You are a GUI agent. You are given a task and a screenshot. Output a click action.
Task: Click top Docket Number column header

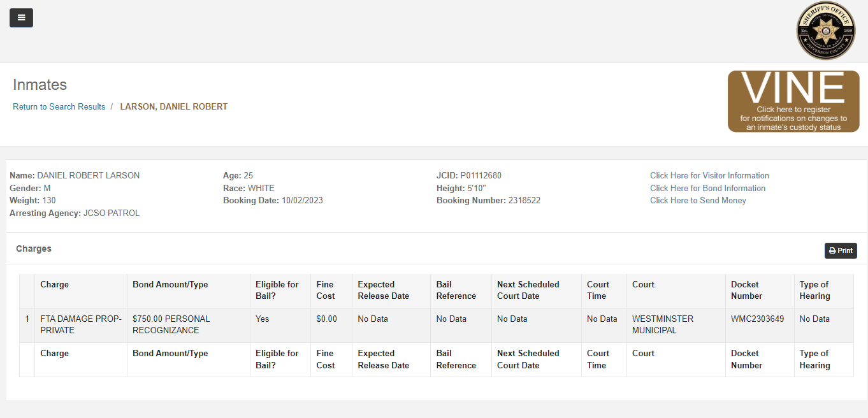coord(760,291)
